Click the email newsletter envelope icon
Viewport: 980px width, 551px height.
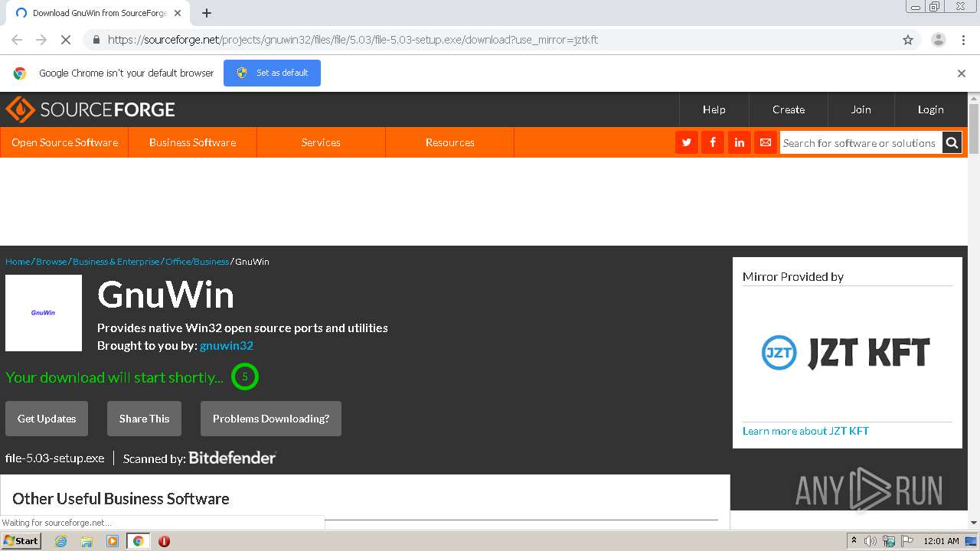pyautogui.click(x=765, y=142)
